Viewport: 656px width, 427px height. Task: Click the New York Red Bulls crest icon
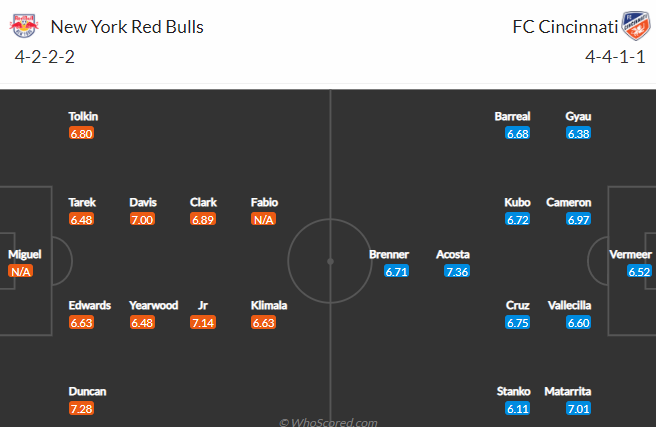[x=24, y=26]
